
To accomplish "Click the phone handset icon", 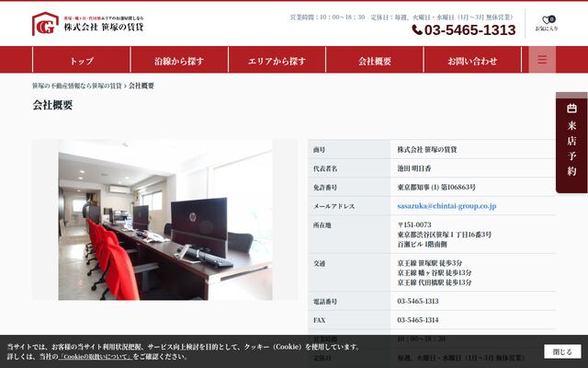I will [417, 29].
